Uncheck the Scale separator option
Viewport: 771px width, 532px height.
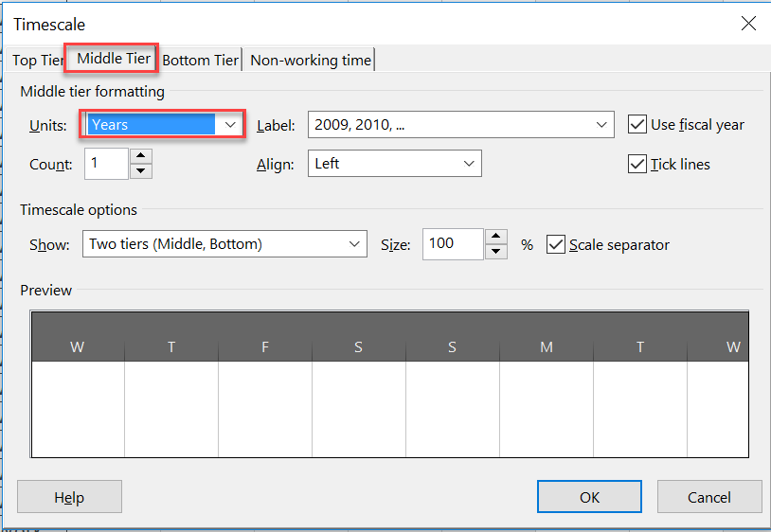click(557, 245)
